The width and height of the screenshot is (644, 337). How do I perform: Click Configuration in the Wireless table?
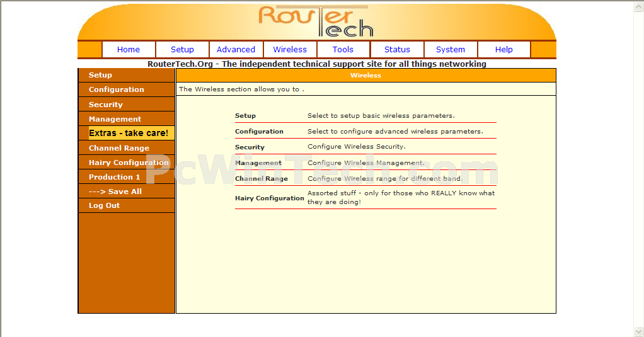259,132
